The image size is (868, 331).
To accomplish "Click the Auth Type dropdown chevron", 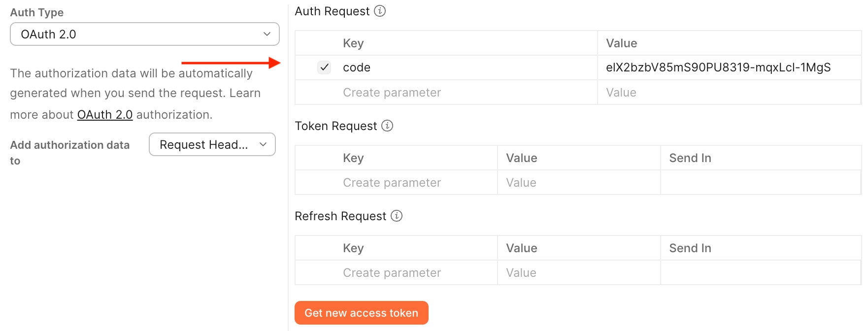I will pos(267,34).
